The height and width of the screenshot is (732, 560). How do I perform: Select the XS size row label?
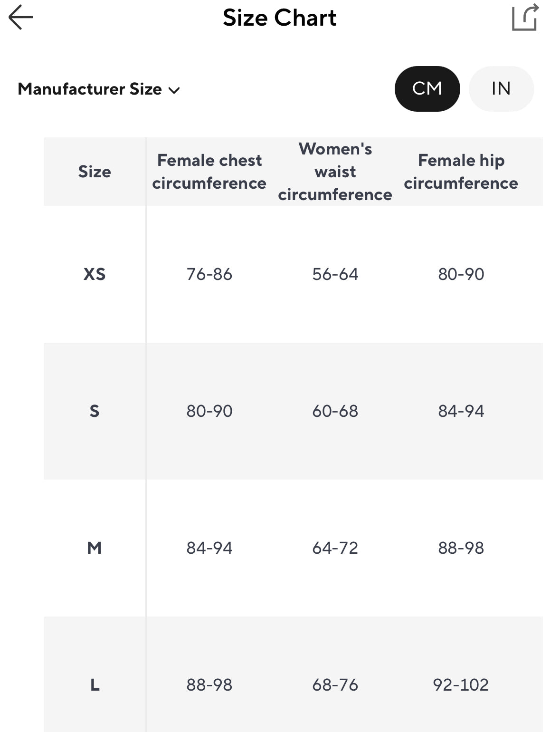(95, 274)
